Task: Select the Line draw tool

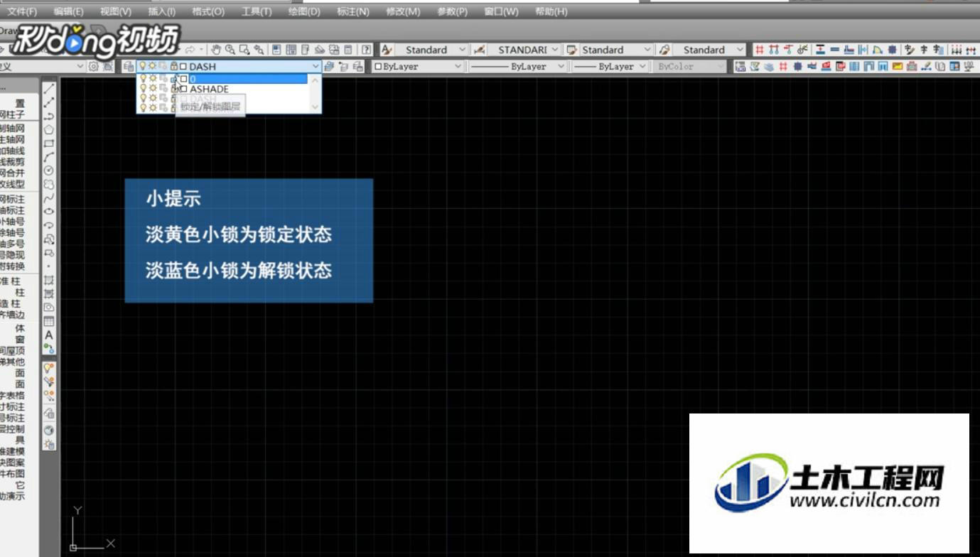Action: [49, 89]
